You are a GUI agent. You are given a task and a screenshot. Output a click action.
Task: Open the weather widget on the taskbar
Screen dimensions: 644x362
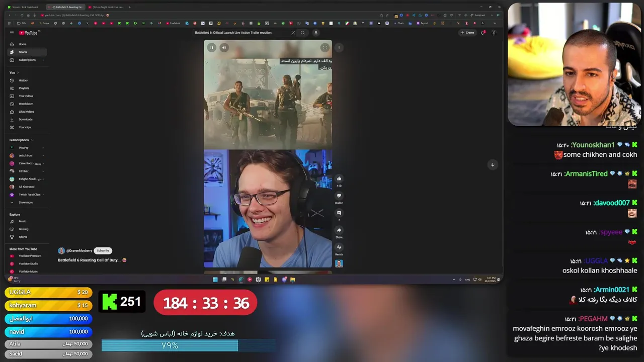tap(14, 279)
